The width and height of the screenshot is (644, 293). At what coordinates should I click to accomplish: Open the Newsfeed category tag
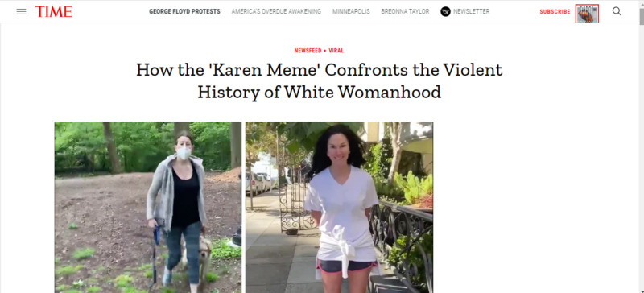click(308, 51)
